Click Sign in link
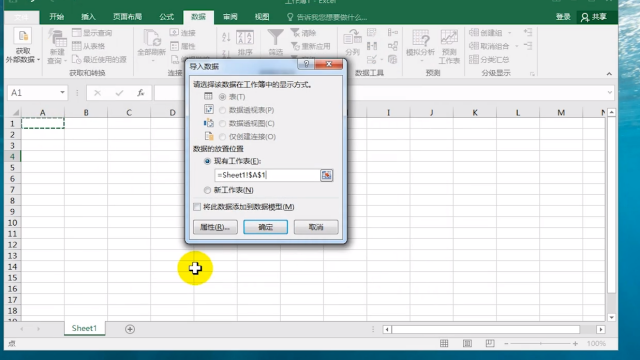This screenshot has width=640, height=360. (563, 17)
